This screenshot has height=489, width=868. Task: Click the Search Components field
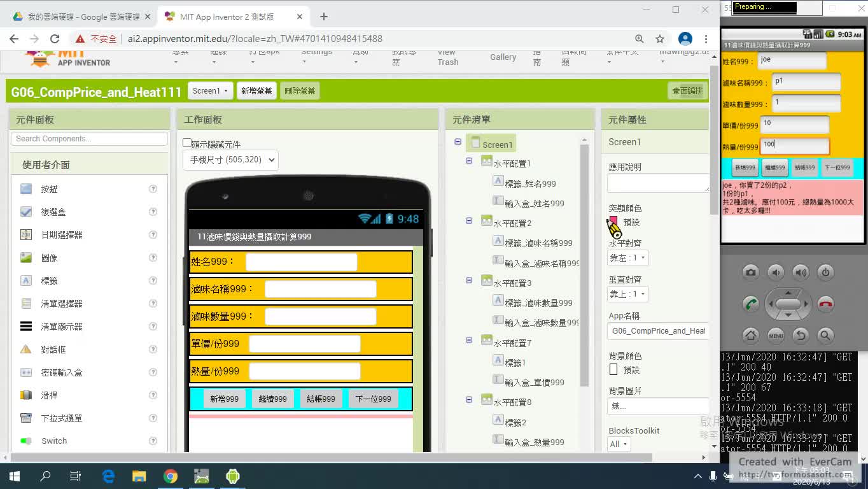coord(89,139)
